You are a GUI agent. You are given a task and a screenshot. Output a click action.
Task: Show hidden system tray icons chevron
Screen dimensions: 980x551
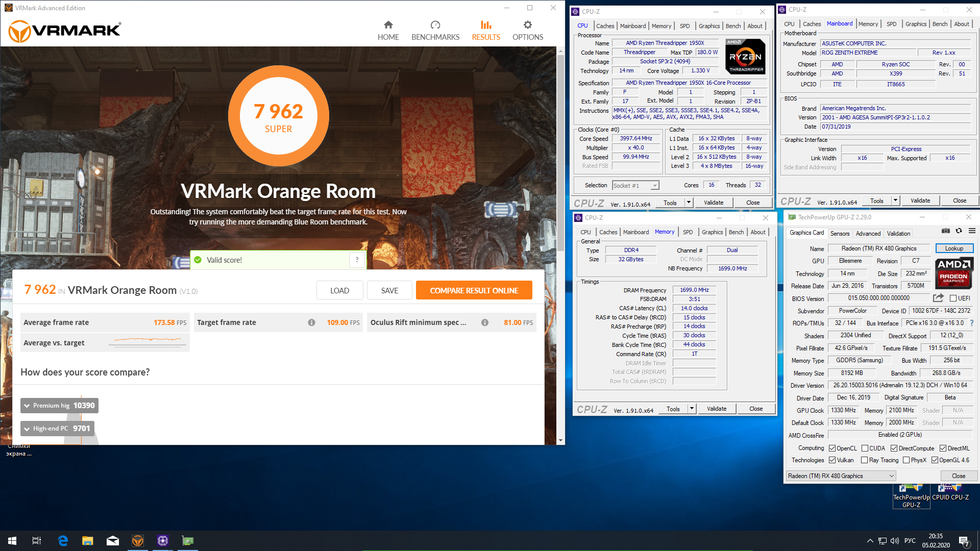(870, 541)
